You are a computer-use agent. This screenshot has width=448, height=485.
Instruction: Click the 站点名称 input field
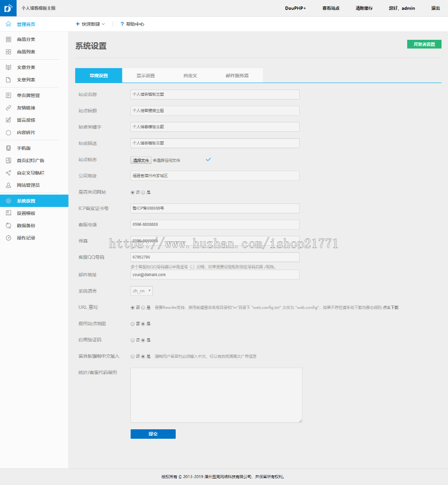215,95
